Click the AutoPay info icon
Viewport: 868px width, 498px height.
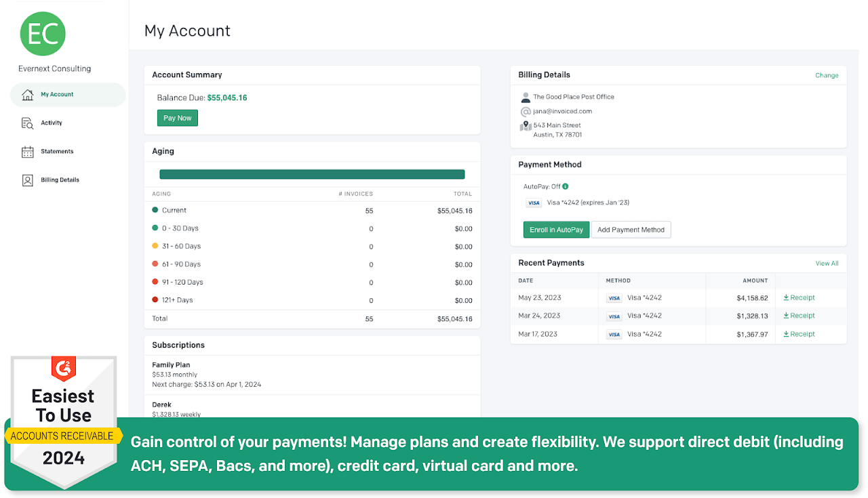[566, 186]
